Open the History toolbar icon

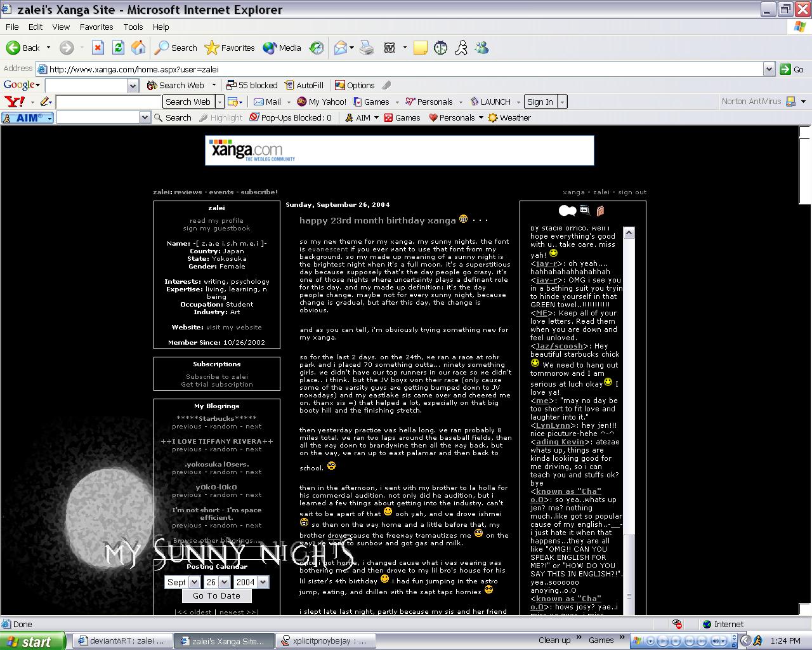pos(316,48)
